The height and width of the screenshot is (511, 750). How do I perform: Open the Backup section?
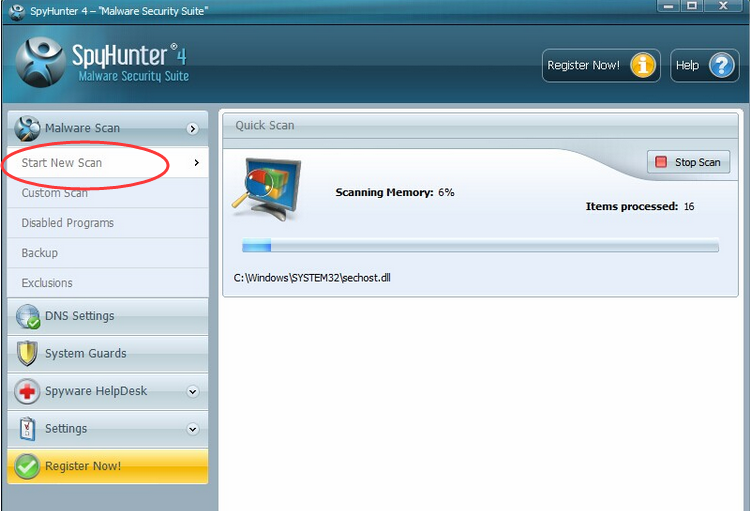click(x=108, y=253)
